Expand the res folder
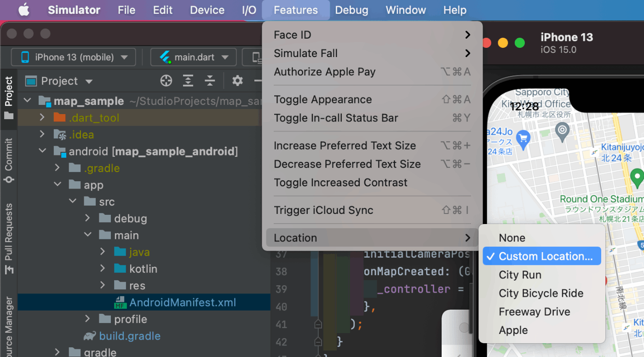This screenshot has height=357, width=644. coord(103,285)
